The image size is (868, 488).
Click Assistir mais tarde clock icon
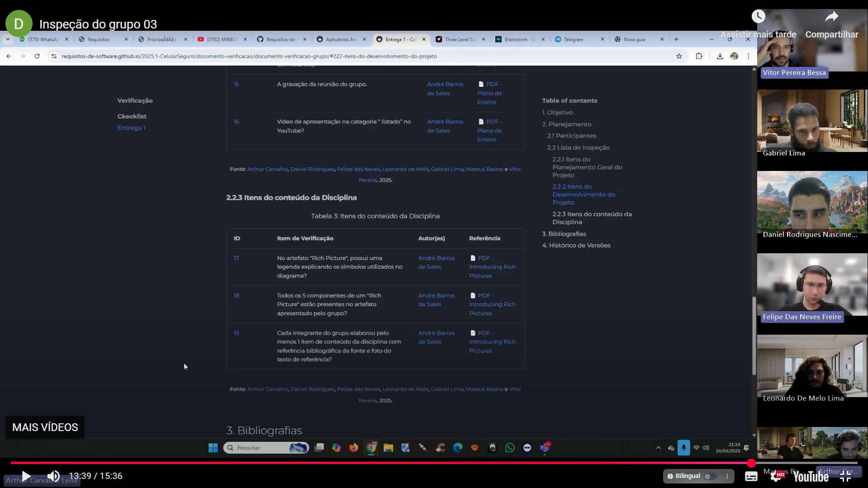coord(758,17)
